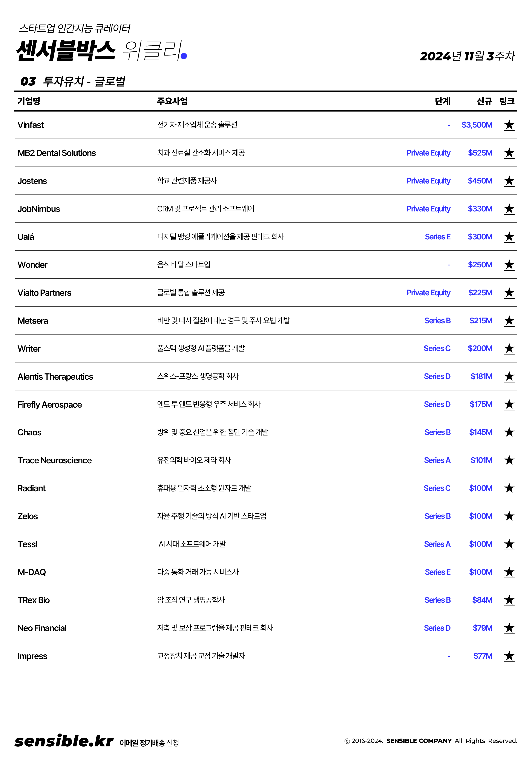
Task: Open the Neo Financial star link
Action: [509, 628]
